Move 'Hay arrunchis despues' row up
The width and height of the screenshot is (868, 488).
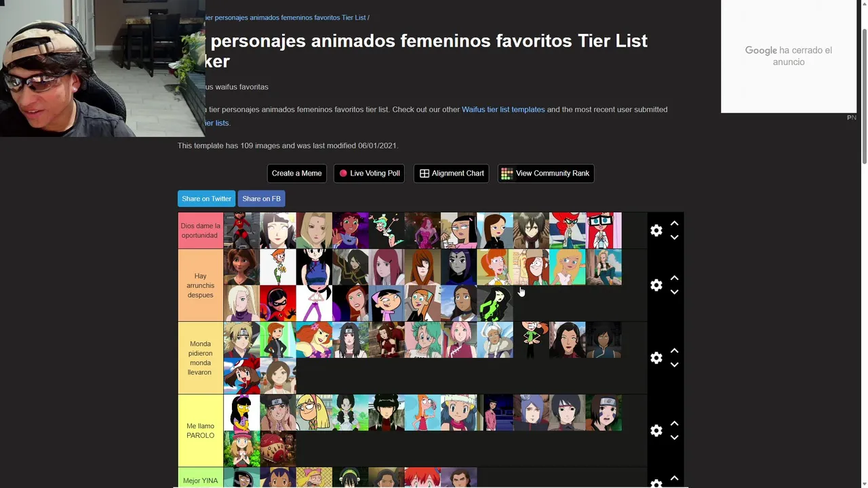[674, 278]
